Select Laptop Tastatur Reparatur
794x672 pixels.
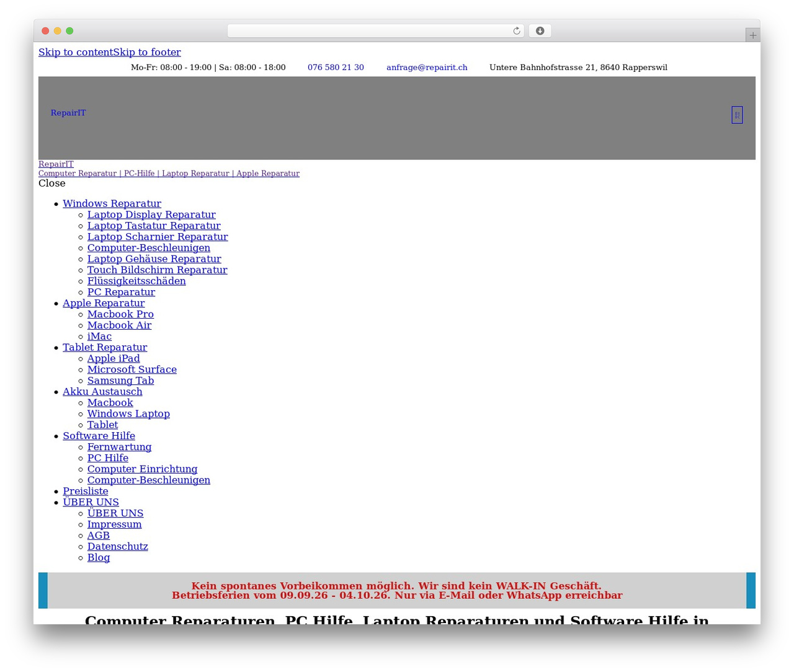154,226
